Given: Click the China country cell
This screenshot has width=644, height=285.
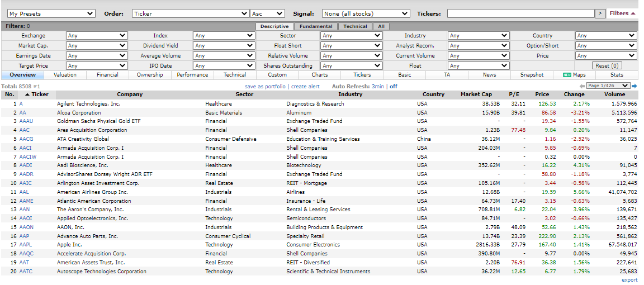Looking at the screenshot, I should [424, 139].
